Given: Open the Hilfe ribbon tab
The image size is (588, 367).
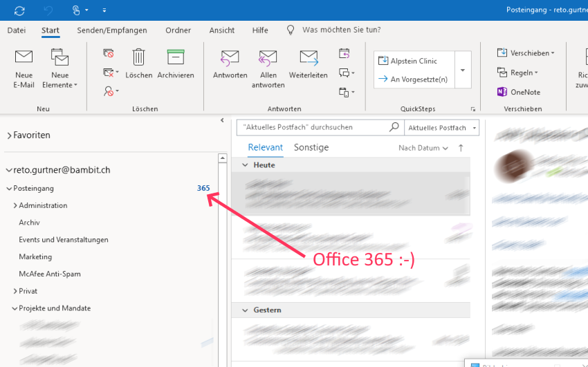Looking at the screenshot, I should 260,30.
